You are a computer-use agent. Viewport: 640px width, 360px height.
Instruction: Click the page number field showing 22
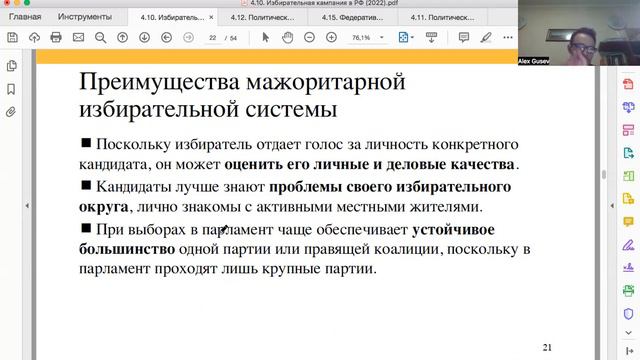[x=213, y=38]
